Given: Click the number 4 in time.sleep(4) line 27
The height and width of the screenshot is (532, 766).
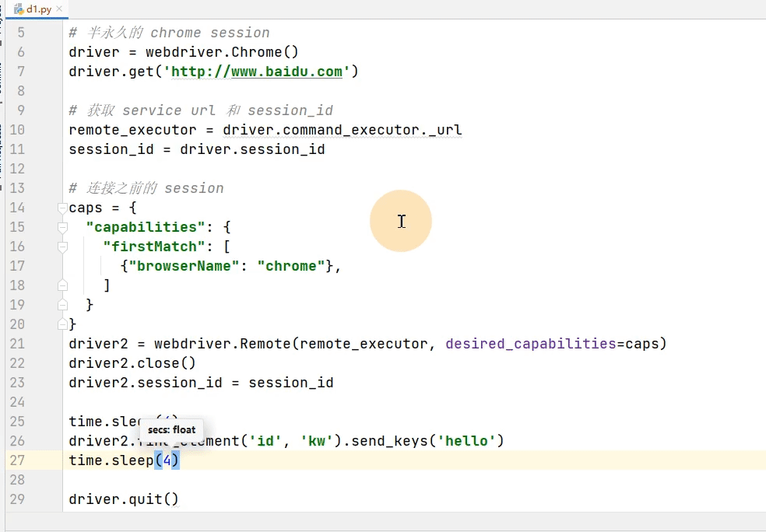Looking at the screenshot, I should coord(167,460).
